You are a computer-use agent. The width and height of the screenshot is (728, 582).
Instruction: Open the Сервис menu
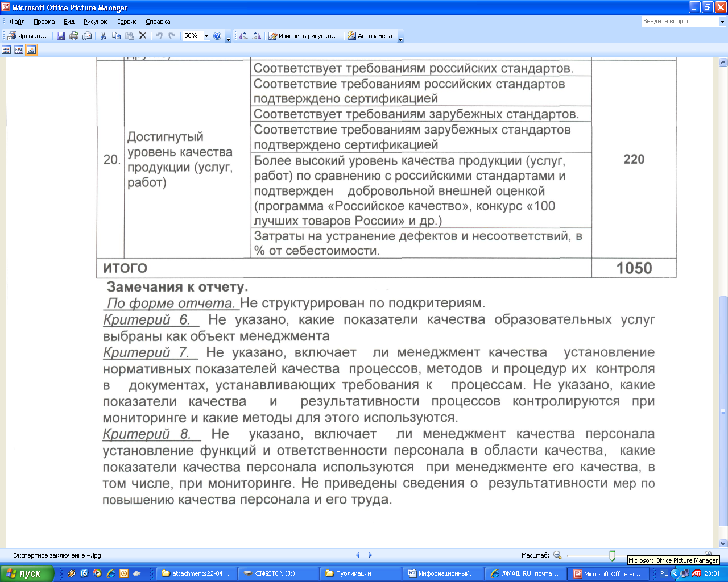[x=126, y=22]
